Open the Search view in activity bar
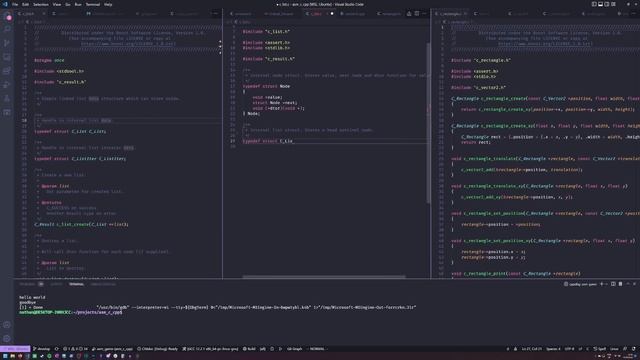Image resolution: width=640 pixels, height=360 pixels. click(7, 29)
